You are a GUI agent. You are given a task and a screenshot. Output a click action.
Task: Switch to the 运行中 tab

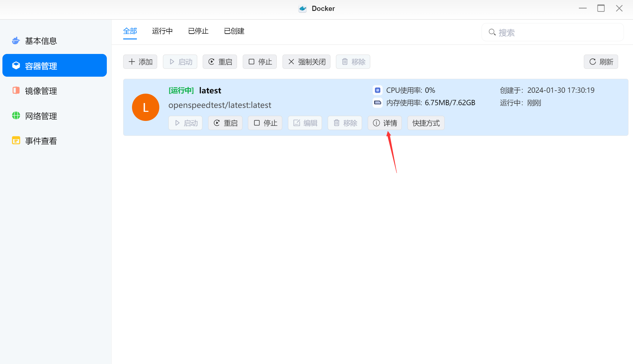162,31
